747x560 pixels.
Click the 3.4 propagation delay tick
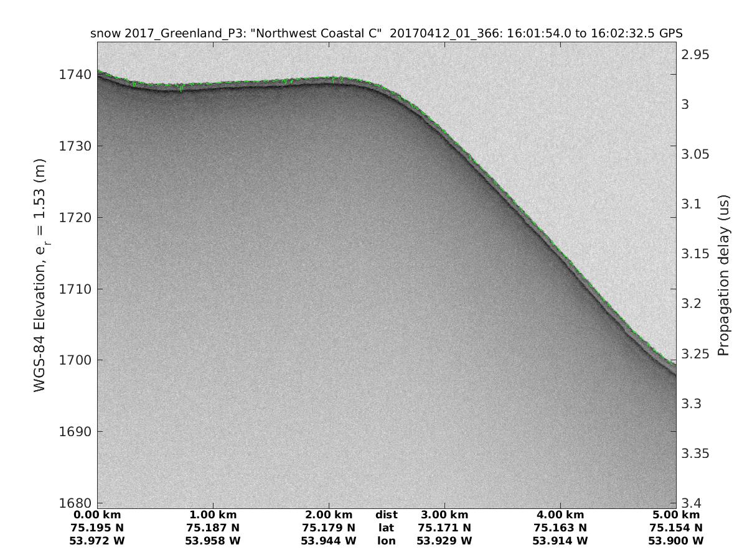click(690, 503)
